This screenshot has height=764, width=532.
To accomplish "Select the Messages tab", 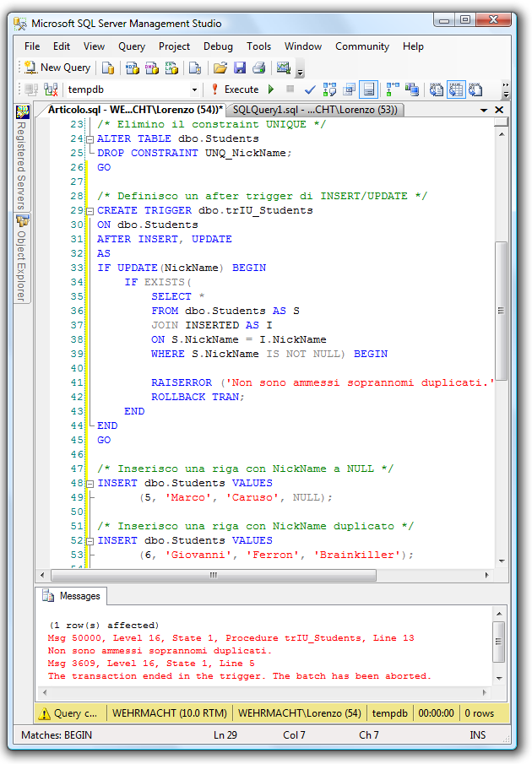I will pos(72,596).
